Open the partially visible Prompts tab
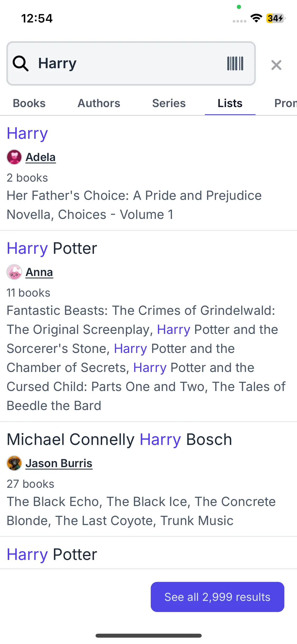The image size is (297, 644). 285,103
